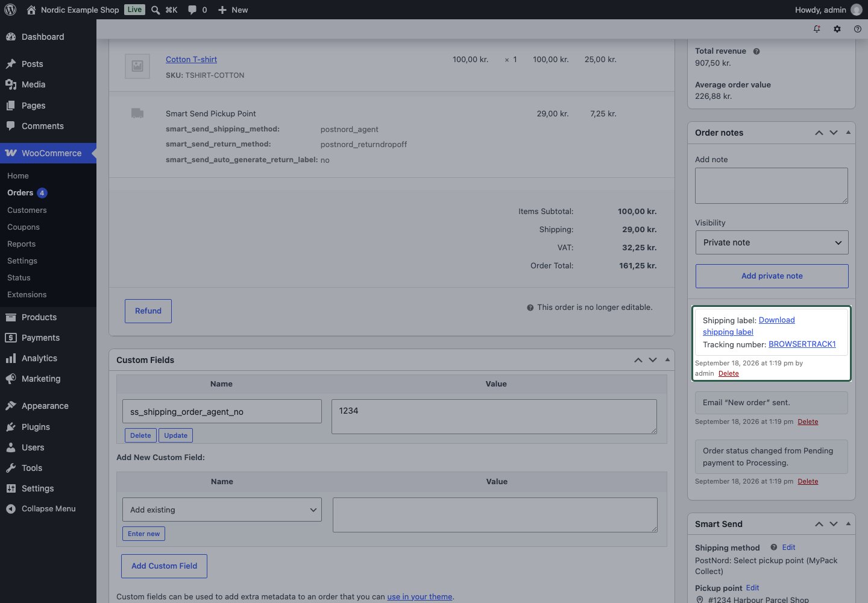Move Order notes panel up
868x603 pixels.
(819, 133)
